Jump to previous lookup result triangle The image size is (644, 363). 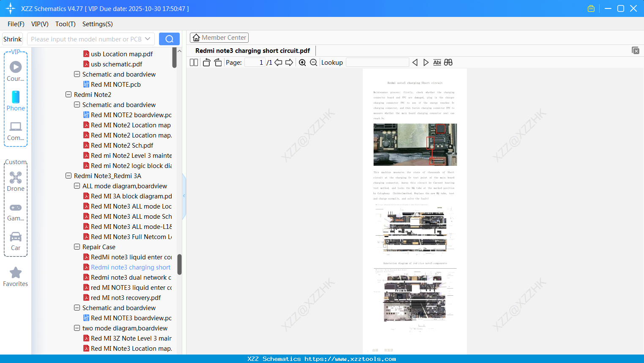(415, 63)
